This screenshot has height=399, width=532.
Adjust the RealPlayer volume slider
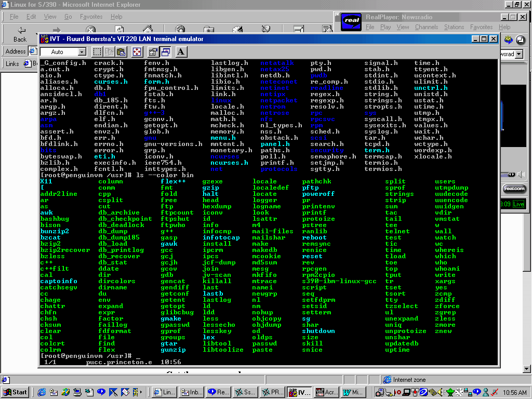(x=511, y=175)
